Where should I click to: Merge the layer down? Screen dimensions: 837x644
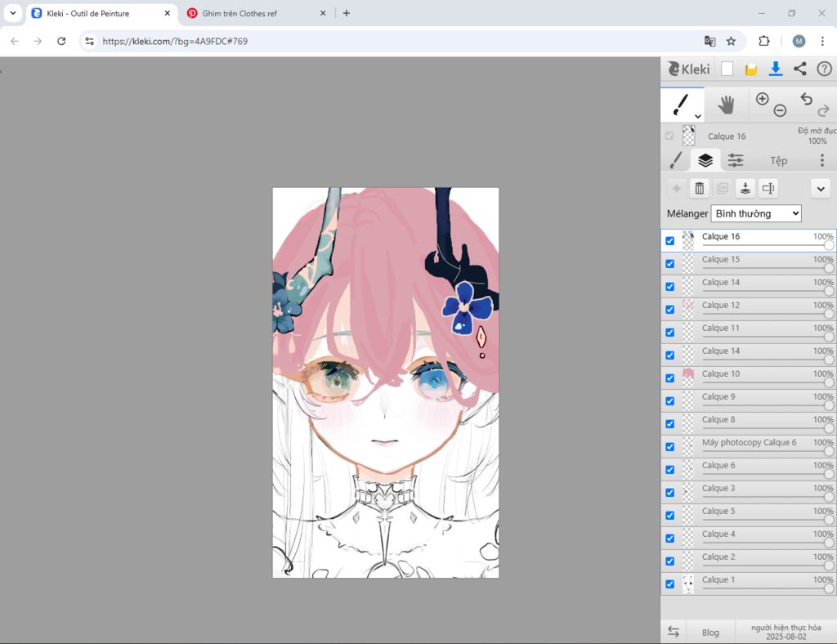(x=745, y=188)
